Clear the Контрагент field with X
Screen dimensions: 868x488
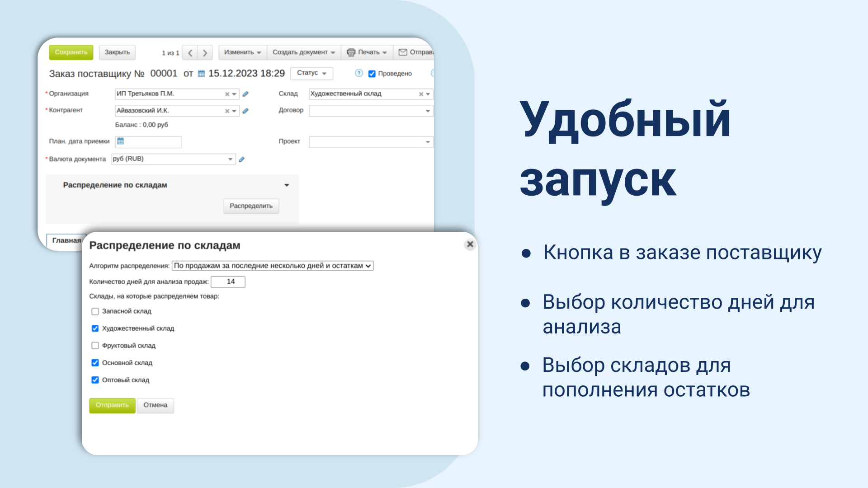(227, 111)
